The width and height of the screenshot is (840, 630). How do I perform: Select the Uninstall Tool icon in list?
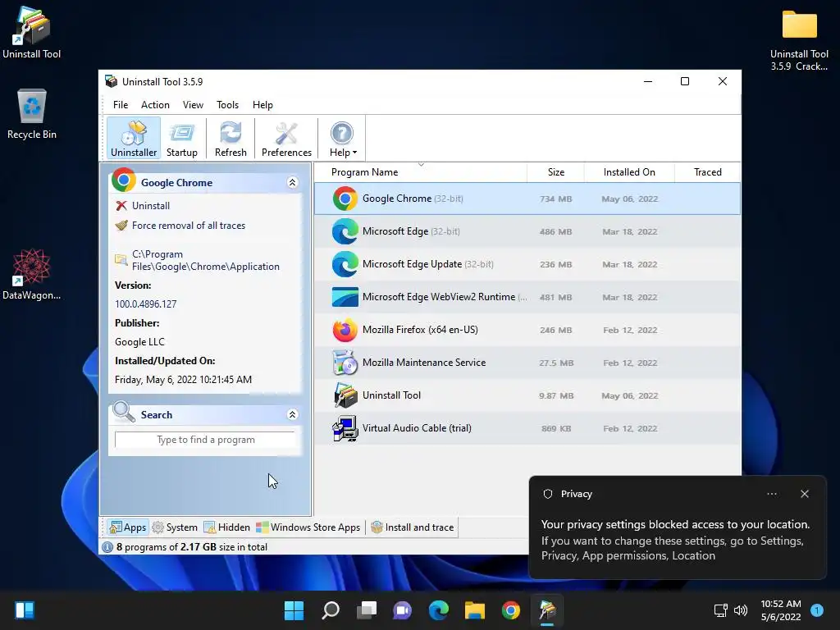pos(345,395)
